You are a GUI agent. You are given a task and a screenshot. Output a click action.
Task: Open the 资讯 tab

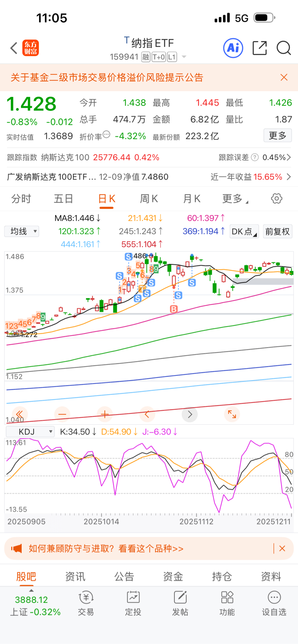75,577
